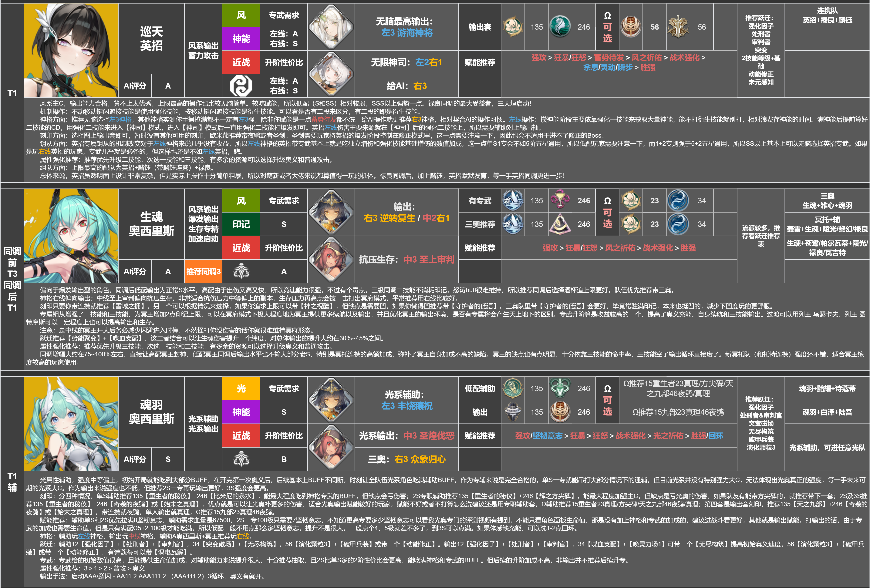Click the white spiral emblem under 巡天英招's 近战 tag
The width and height of the screenshot is (870, 588).
pyautogui.click(x=241, y=86)
